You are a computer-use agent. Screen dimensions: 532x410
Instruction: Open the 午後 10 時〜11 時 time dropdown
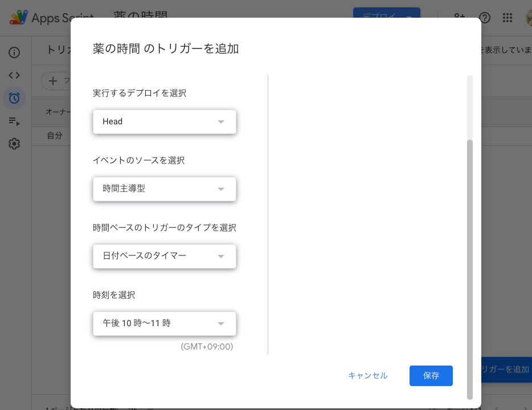coord(165,323)
